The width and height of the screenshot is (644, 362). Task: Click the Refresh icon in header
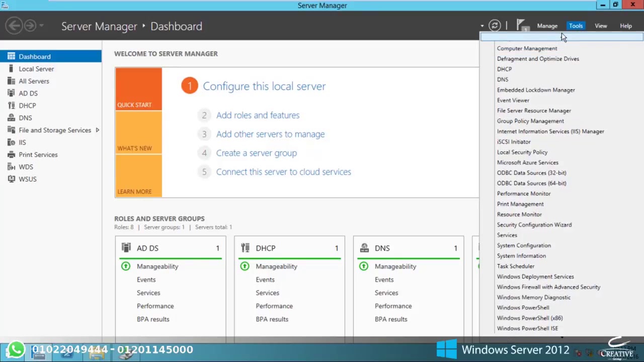495,26
